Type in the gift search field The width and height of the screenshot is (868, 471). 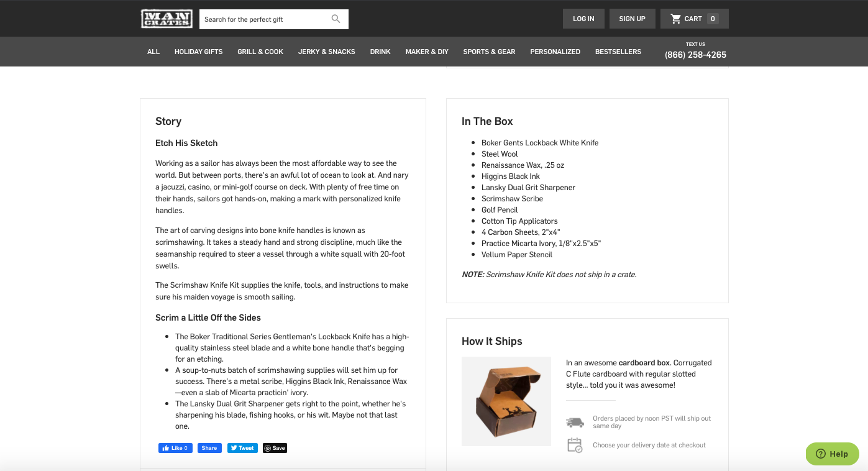click(264, 19)
